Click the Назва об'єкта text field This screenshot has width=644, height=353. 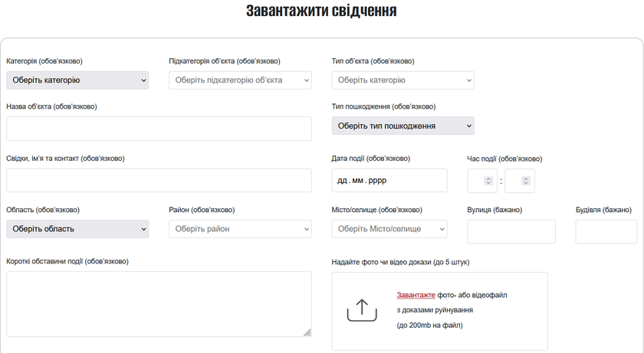[x=159, y=129]
